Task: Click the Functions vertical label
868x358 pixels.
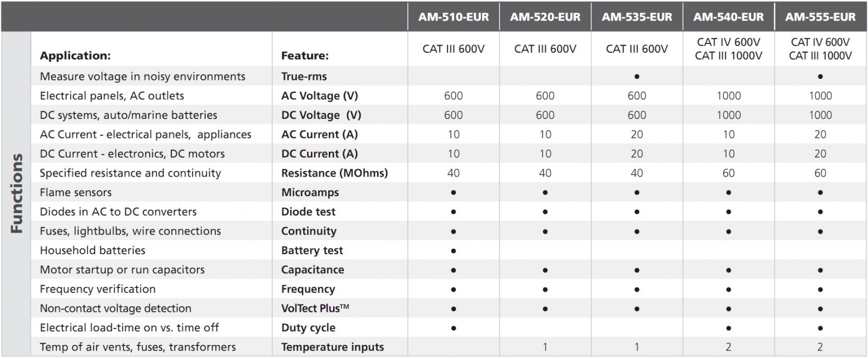Action: click(x=17, y=193)
